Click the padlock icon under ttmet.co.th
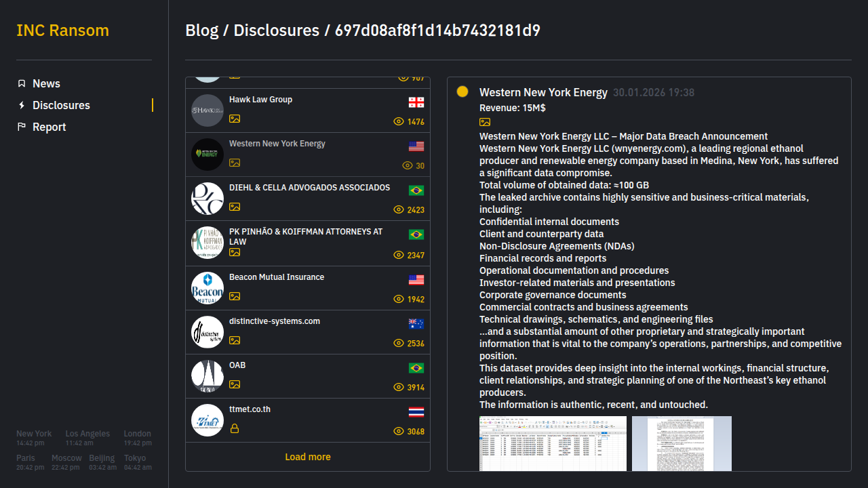The height and width of the screenshot is (488, 868). click(235, 428)
